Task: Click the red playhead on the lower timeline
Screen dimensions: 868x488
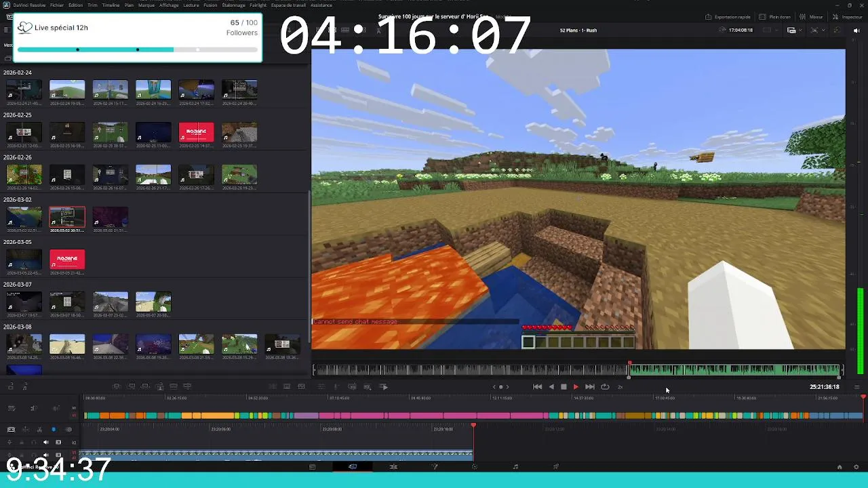Action: pyautogui.click(x=473, y=426)
